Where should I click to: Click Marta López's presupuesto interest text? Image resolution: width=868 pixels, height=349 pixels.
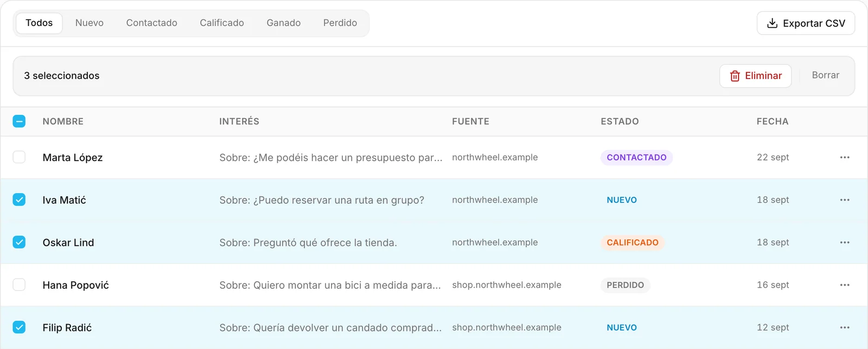coord(331,158)
